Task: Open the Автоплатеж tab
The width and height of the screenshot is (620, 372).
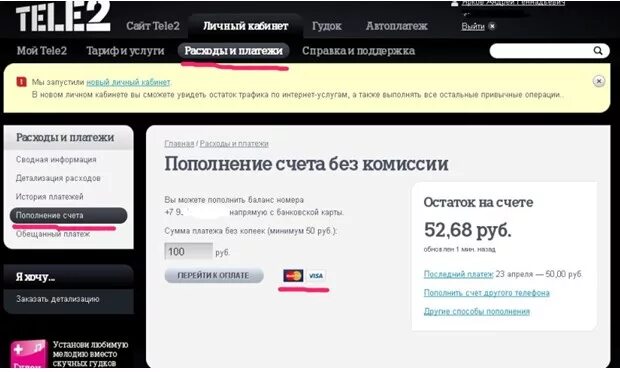Action: pyautogui.click(x=397, y=26)
